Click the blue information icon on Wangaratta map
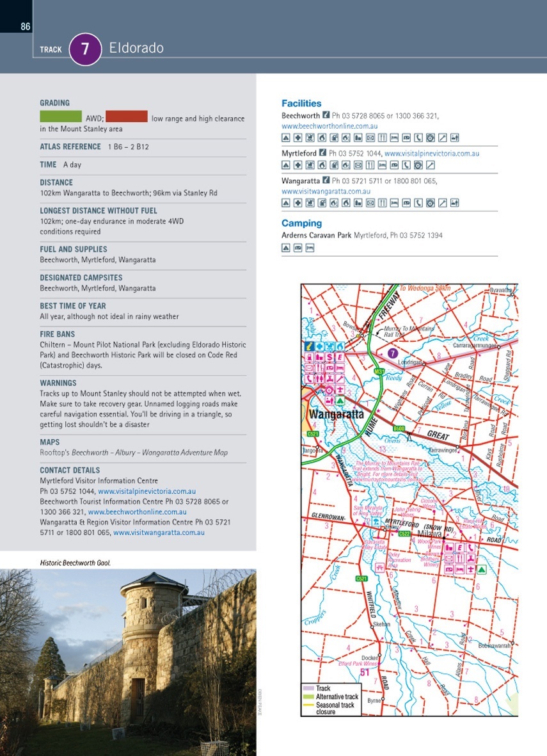Viewport: 547px width, 756px height. 309,346
